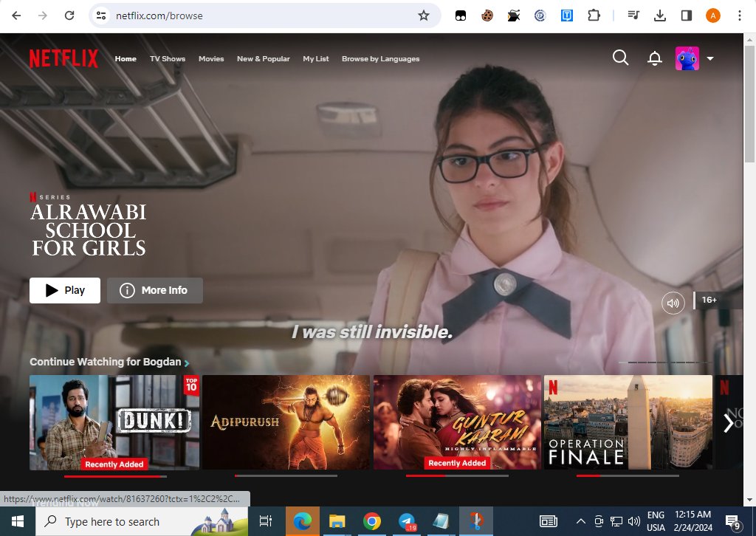Bookmark this page with the star icon
Viewport: 756px width, 536px height.
(423, 16)
